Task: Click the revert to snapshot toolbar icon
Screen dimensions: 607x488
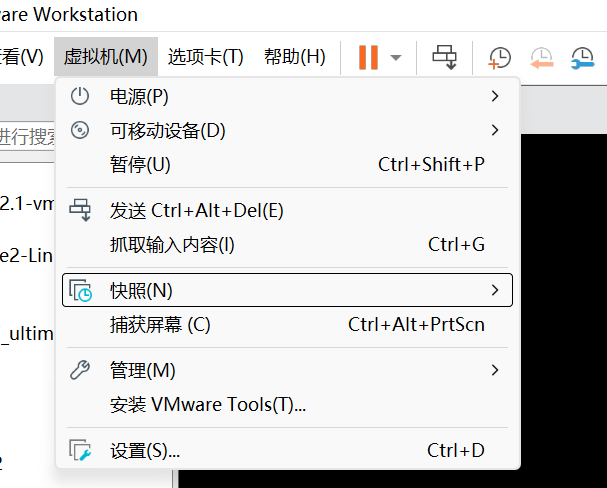Action: 541,58
